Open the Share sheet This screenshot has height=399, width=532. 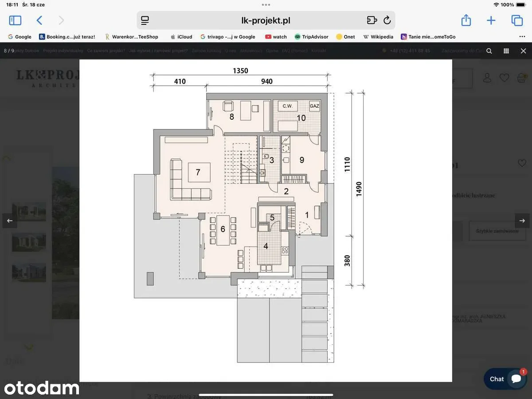(x=465, y=20)
